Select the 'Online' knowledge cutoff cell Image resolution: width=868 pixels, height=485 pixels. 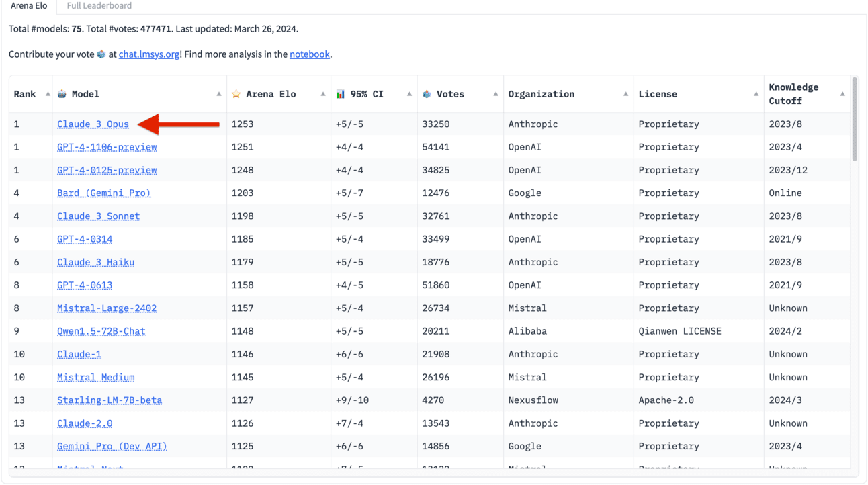[x=785, y=193]
